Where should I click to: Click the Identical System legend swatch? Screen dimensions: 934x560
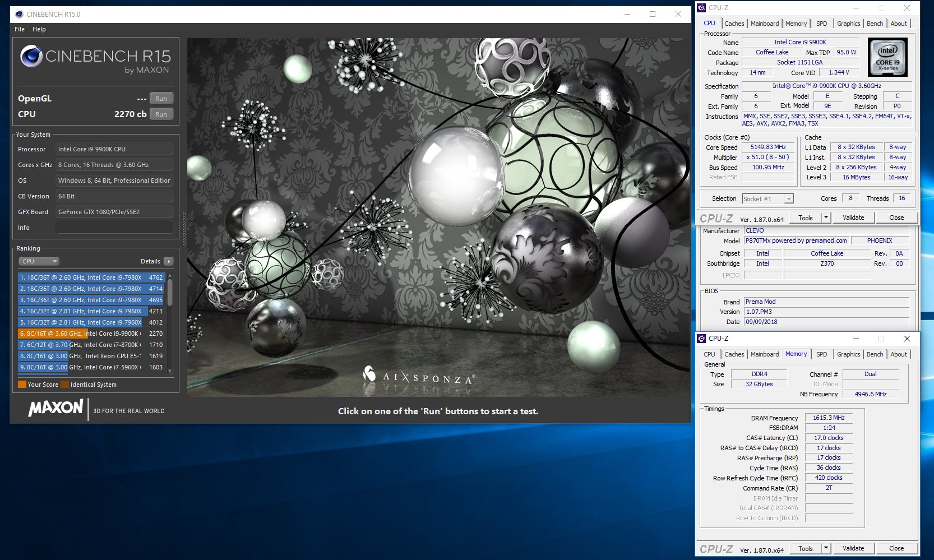click(x=65, y=385)
